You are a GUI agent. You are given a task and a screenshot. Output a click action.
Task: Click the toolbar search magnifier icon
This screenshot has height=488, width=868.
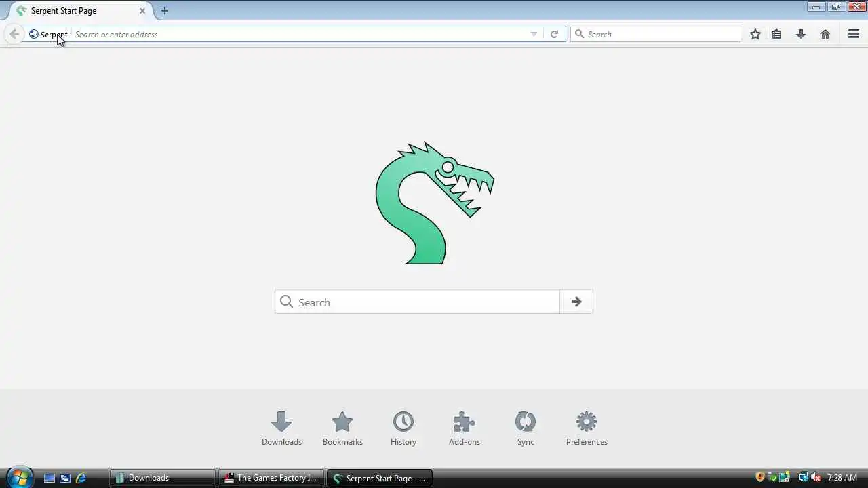[x=579, y=34]
